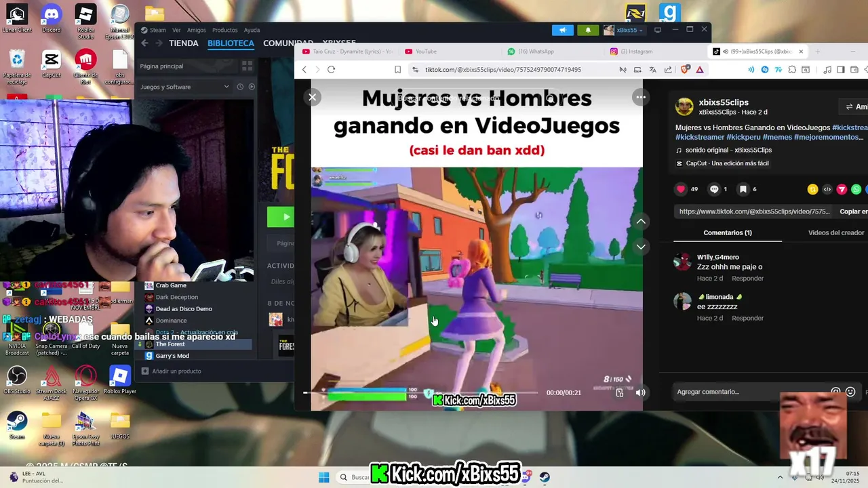Viewport: 868px width, 488px height.
Task: Open the three-dot video options menu
Action: tap(640, 97)
